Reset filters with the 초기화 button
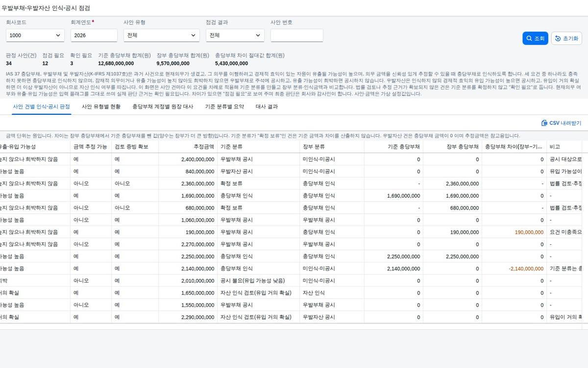Screen dimensions: 588x368 [x=566, y=38]
